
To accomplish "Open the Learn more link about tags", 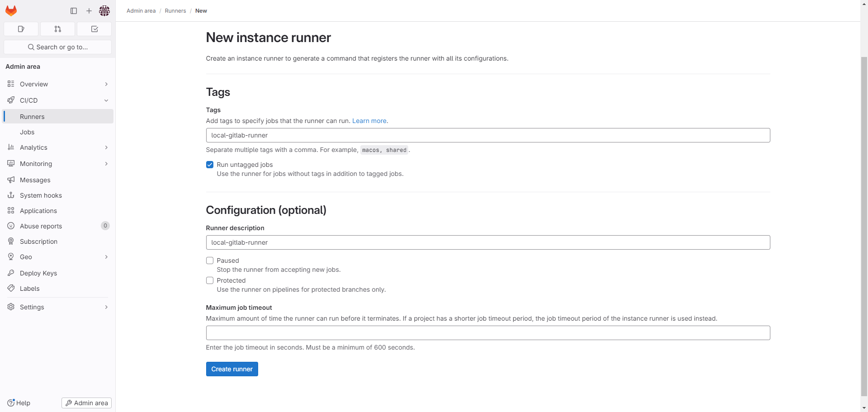I will 369,121.
